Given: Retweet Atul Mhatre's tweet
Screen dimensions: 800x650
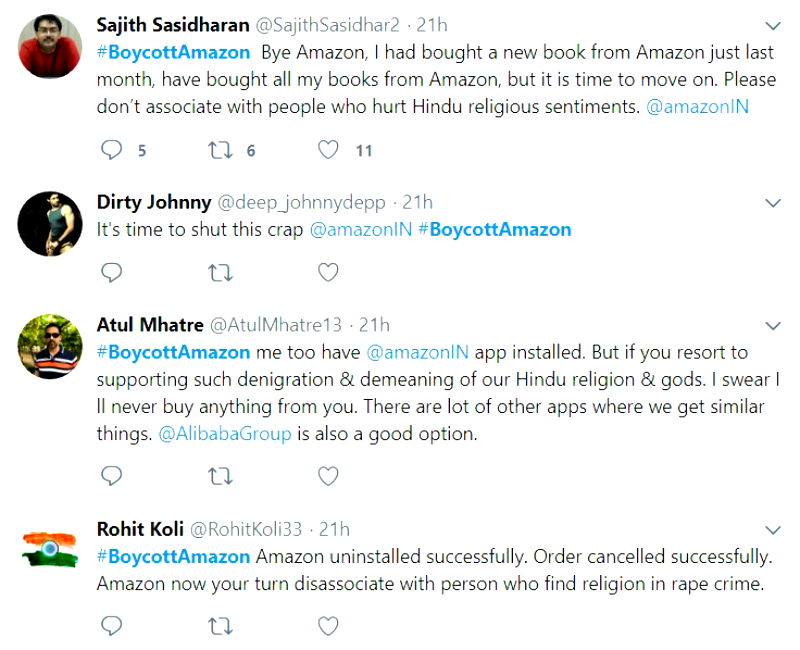Looking at the screenshot, I should 219,476.
